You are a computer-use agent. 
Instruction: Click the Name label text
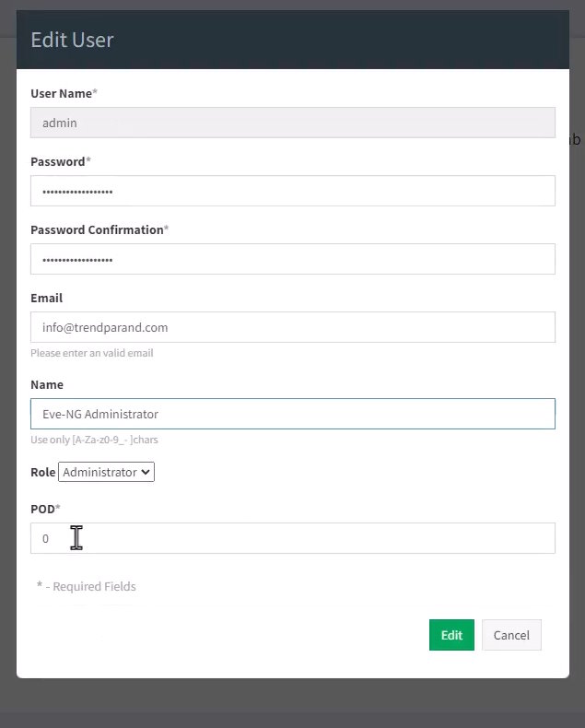tap(47, 385)
